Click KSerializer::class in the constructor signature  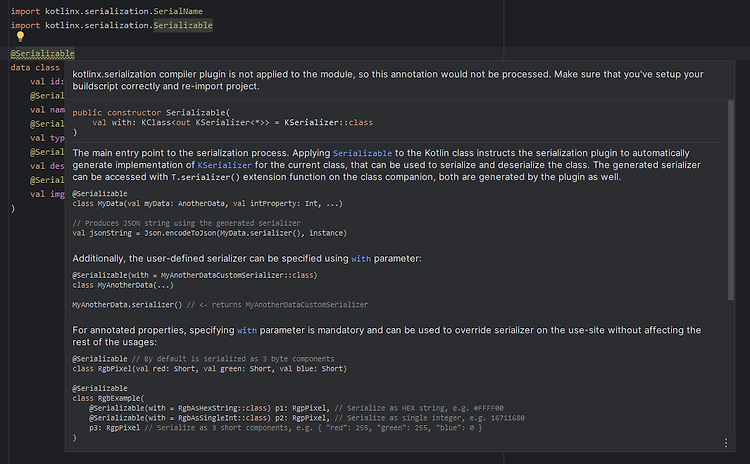click(x=328, y=123)
